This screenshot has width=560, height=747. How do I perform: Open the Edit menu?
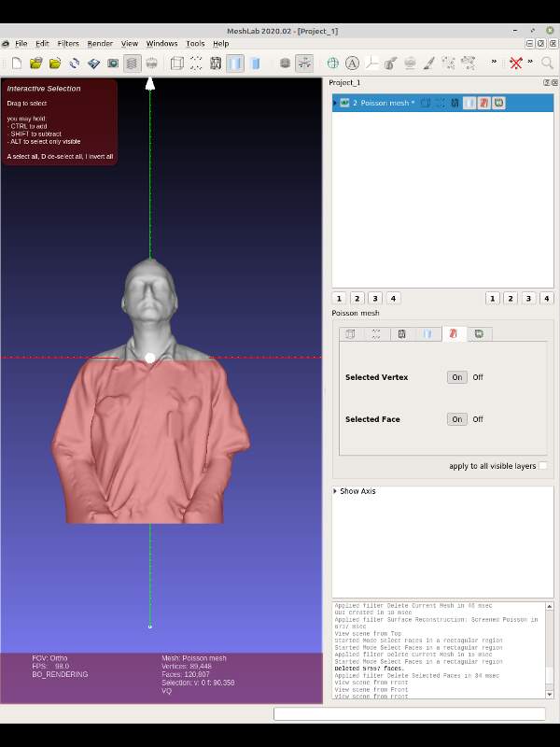point(42,43)
